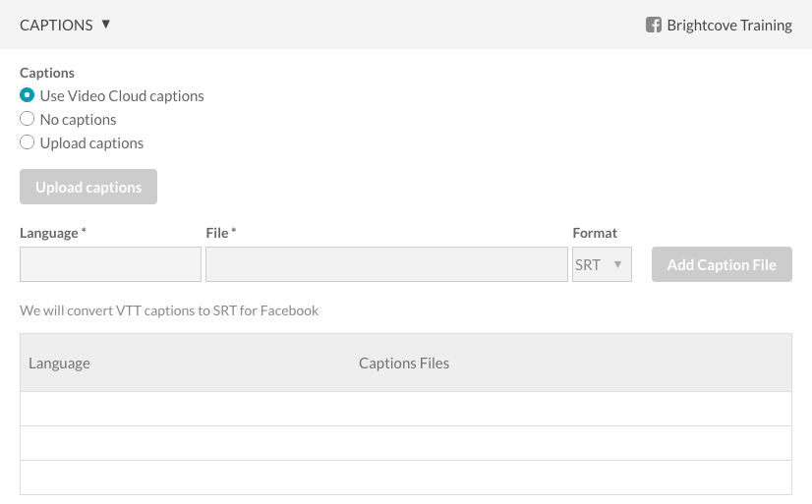The height and width of the screenshot is (504, 812).
Task: Select the first empty captions table row
Action: [405, 409]
